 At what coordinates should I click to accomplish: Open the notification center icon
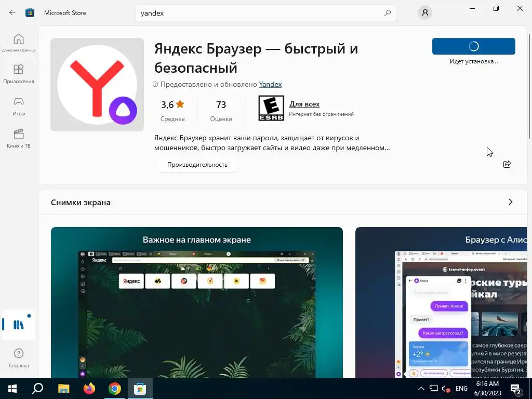pos(516,389)
